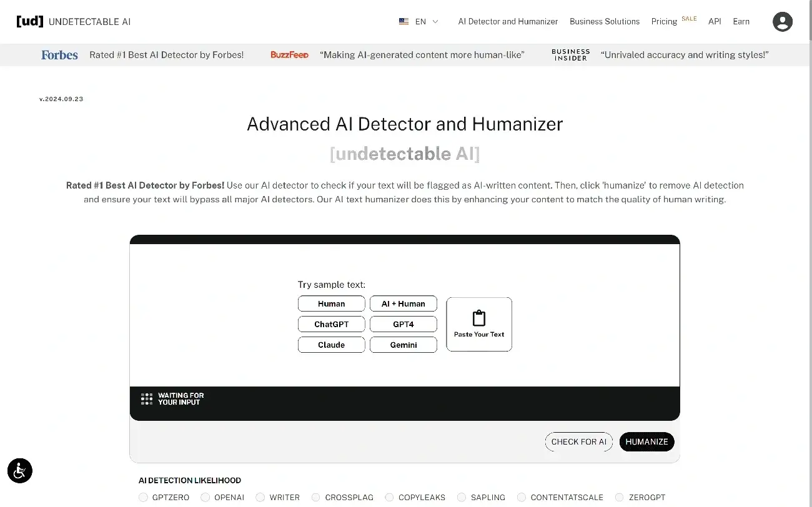Click the 'Advanced AI Detector and Humanizer' heading
This screenshot has height=507, width=812.
(x=405, y=124)
